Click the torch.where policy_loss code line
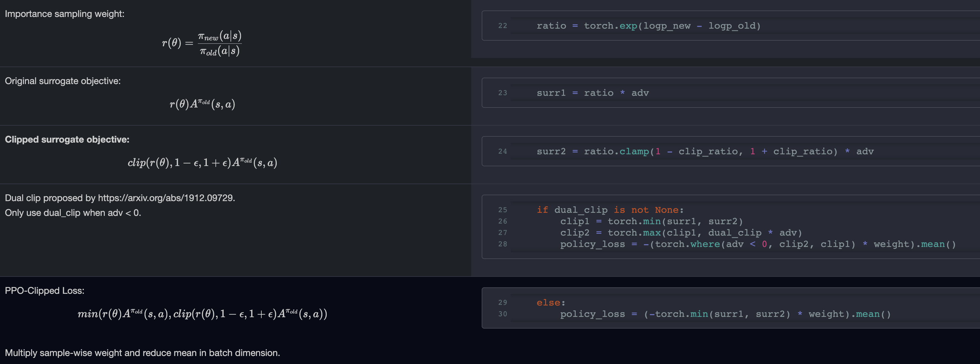This screenshot has height=364, width=980. click(757, 244)
